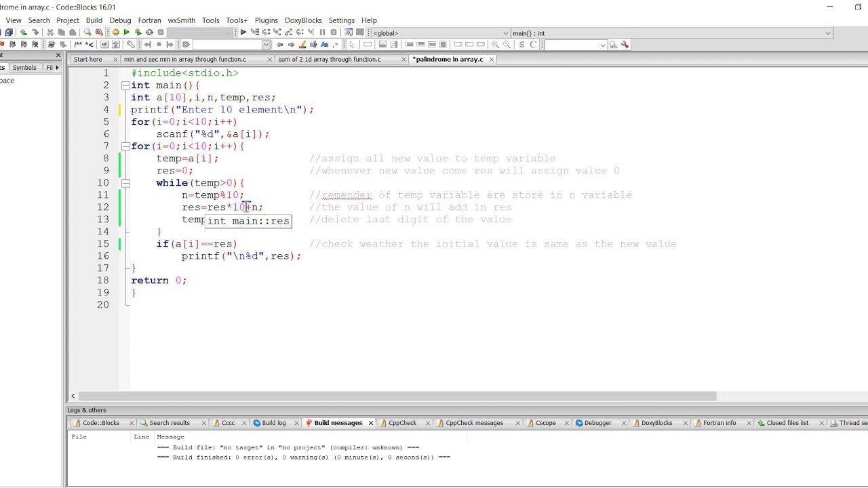Click the Build and run icon
The width and height of the screenshot is (868, 488).
pos(138,33)
